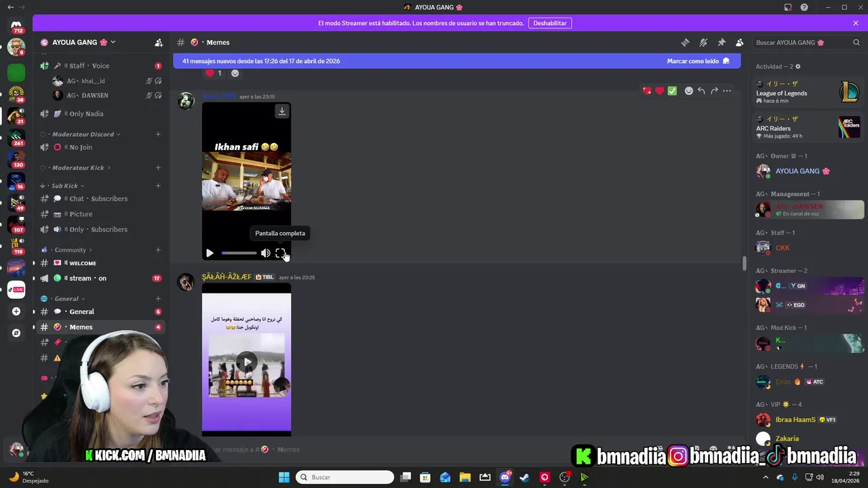Screen dimensions: 868x488
Task: Select member Ibraa HaamS in VIP list
Action: coord(808,420)
